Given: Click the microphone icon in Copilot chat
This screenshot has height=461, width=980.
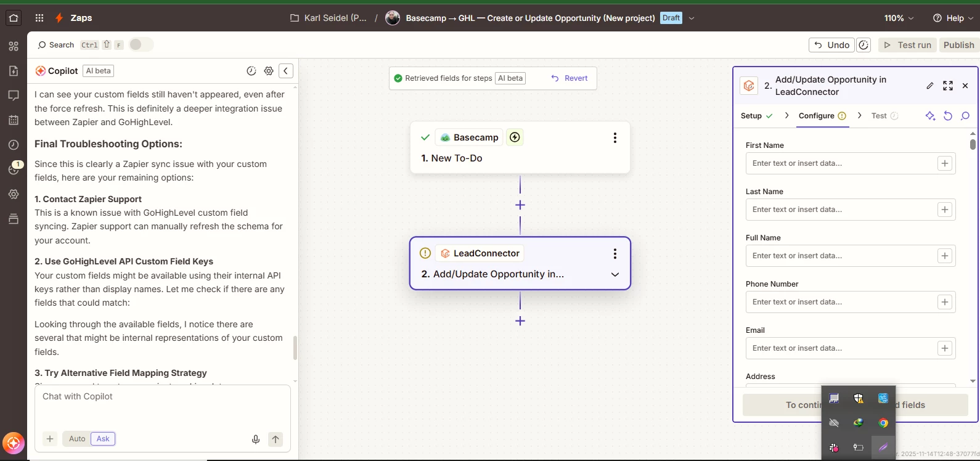Looking at the screenshot, I should pos(256,439).
